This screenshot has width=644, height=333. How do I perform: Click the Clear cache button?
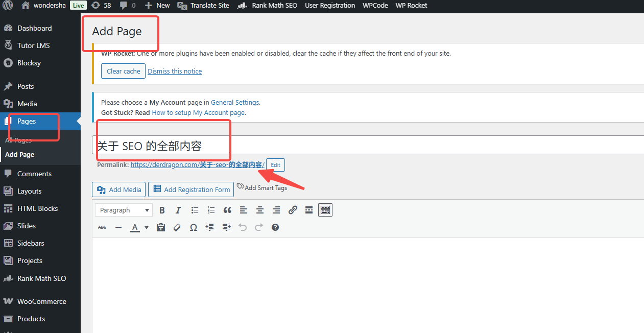pyautogui.click(x=123, y=72)
